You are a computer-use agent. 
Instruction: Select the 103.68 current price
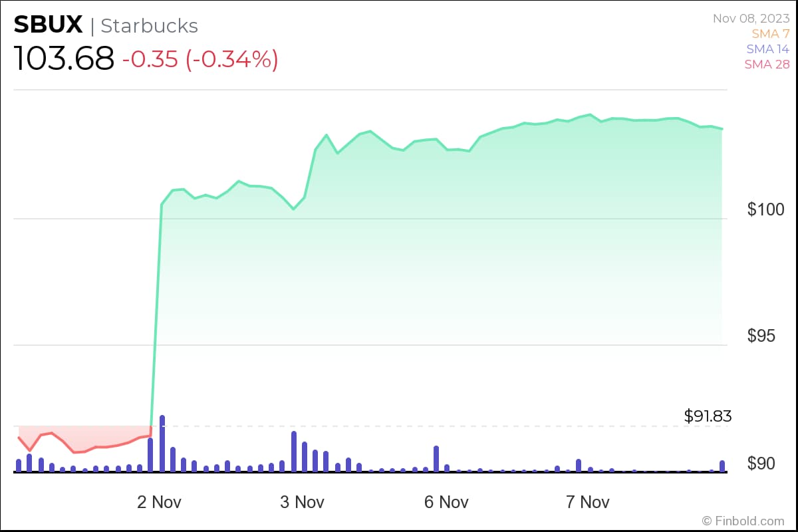click(x=64, y=59)
